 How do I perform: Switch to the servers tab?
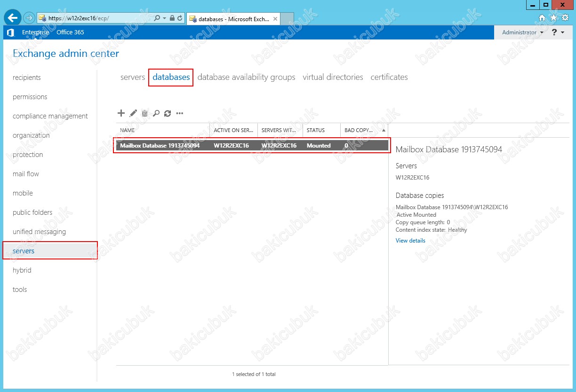[x=133, y=77]
